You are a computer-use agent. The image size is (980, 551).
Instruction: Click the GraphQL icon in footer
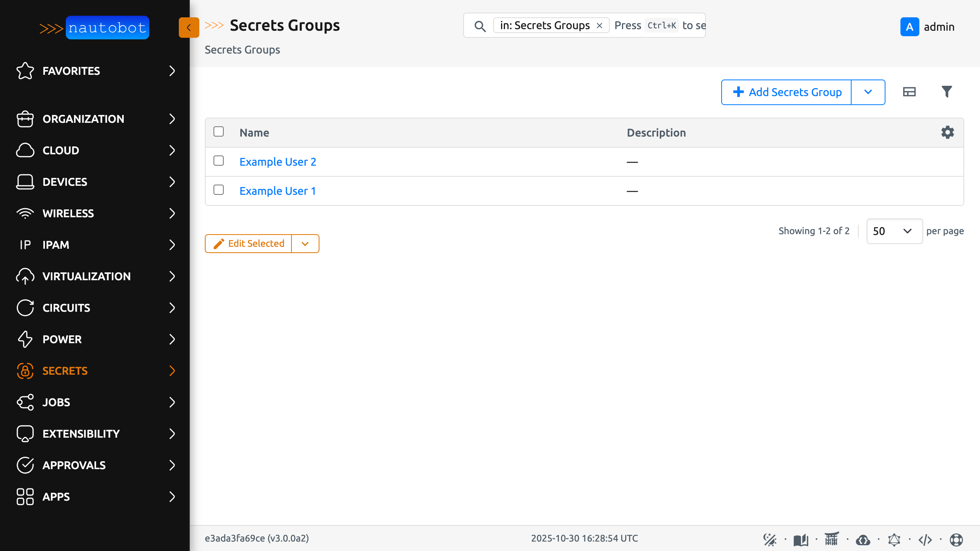tap(894, 540)
